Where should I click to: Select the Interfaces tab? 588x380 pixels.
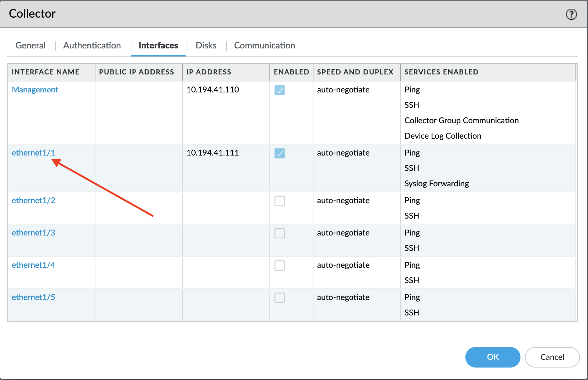pos(158,45)
